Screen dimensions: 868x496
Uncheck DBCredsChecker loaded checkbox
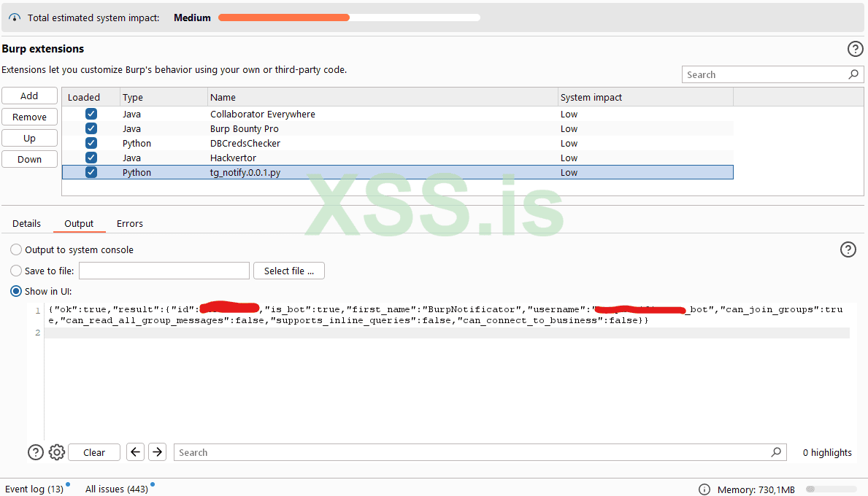coord(91,143)
